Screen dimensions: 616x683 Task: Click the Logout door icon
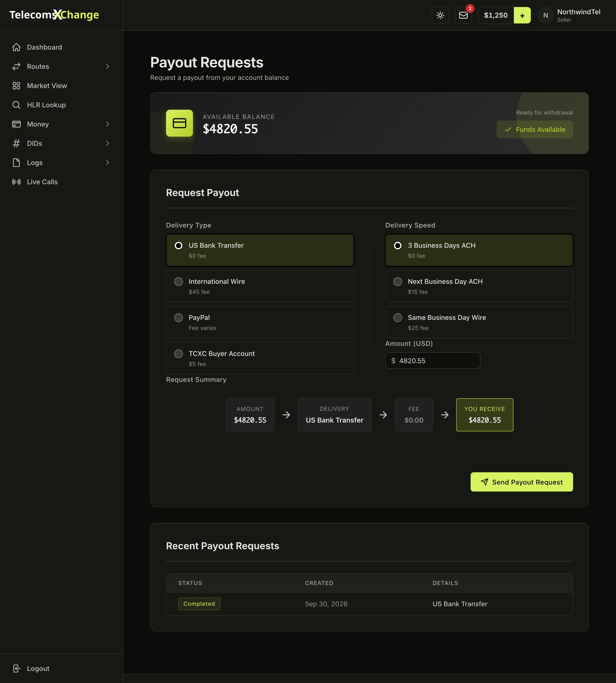click(x=16, y=668)
